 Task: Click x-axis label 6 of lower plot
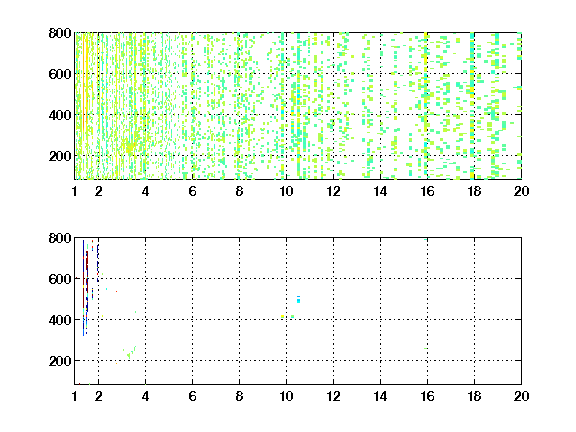coord(192,396)
